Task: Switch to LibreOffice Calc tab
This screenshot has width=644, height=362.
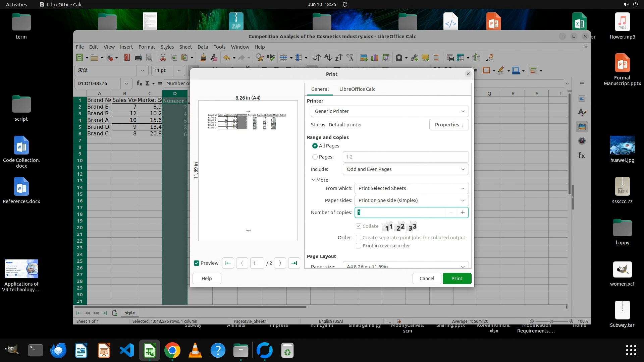Action: click(x=357, y=89)
